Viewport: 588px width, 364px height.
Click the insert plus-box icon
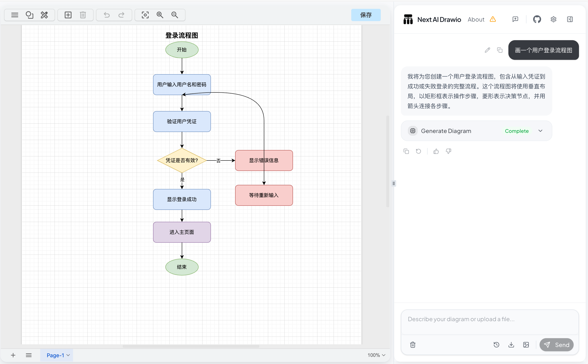[x=68, y=15]
